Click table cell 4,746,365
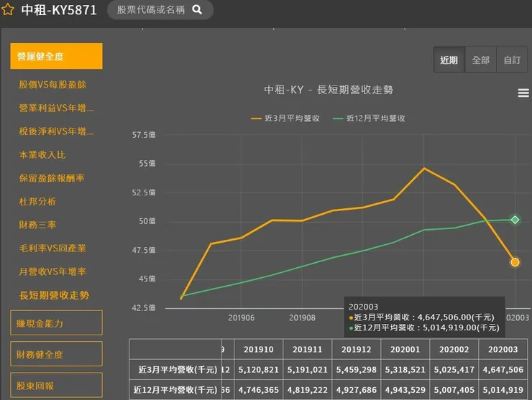The height and width of the screenshot is (400, 532). pyautogui.click(x=259, y=390)
